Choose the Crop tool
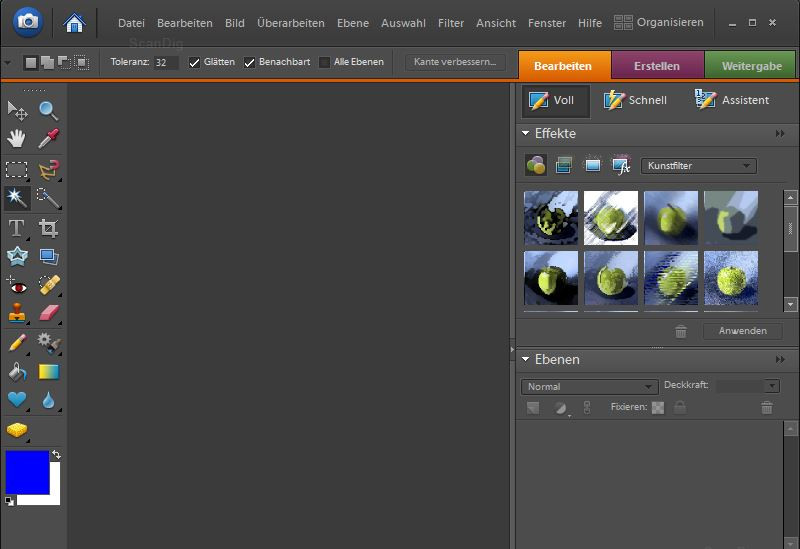Screen dimensions: 800x549 pyautogui.click(x=48, y=228)
